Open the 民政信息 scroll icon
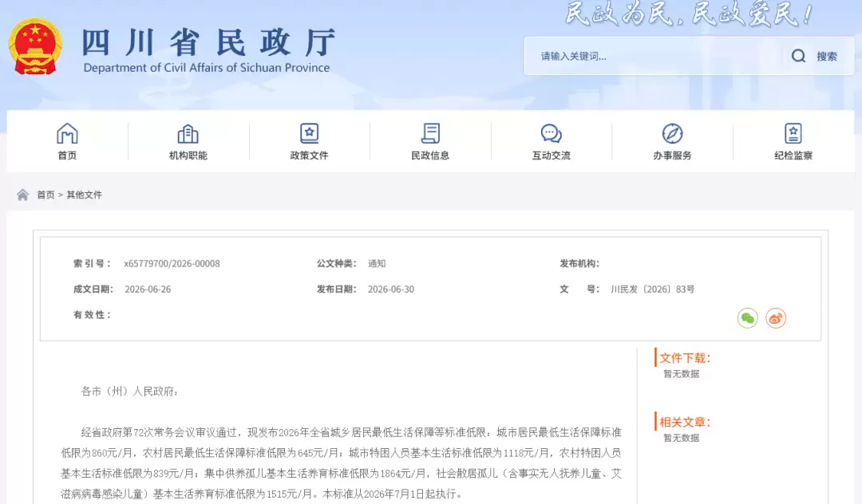 (430, 133)
